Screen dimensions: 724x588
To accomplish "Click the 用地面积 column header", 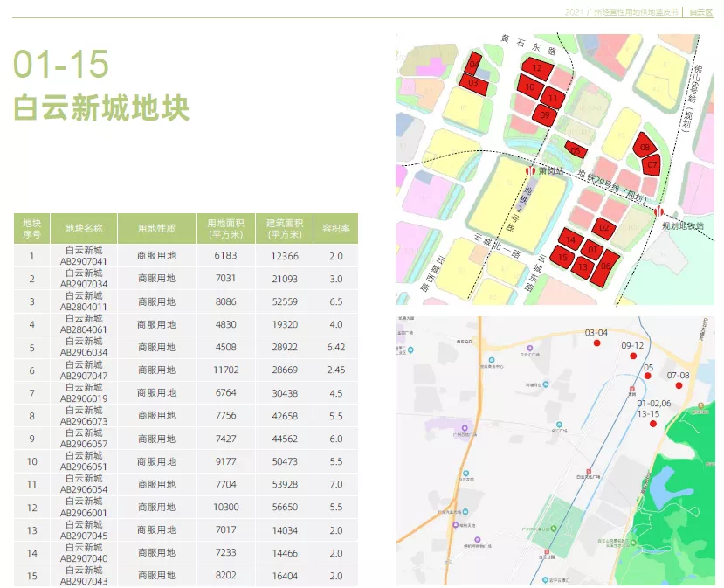I will (x=225, y=228).
